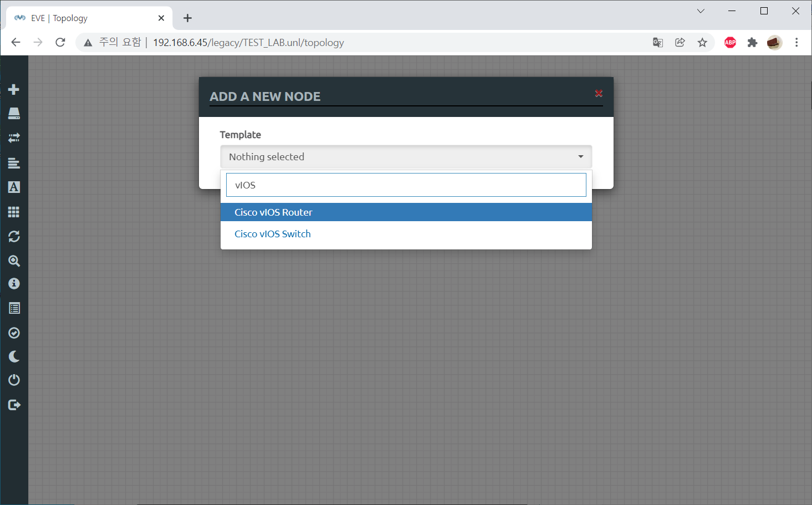Viewport: 812px width, 505px height.
Task: Click the share page icon
Action: [x=680, y=43]
